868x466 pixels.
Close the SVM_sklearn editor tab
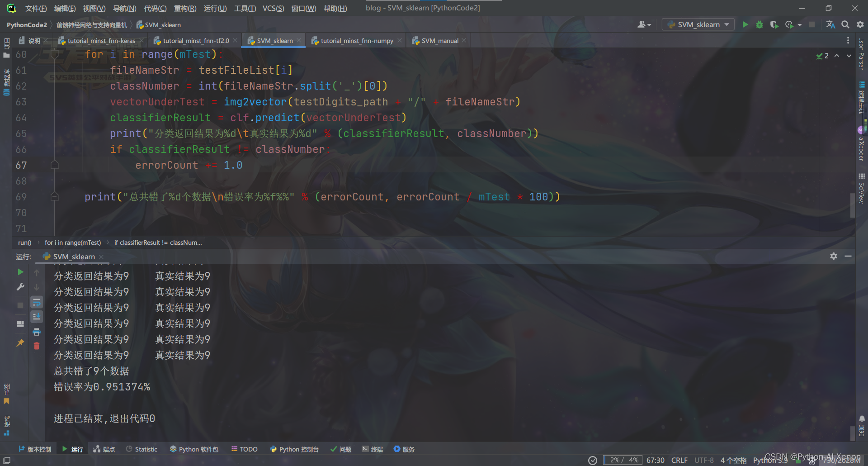(x=299, y=41)
